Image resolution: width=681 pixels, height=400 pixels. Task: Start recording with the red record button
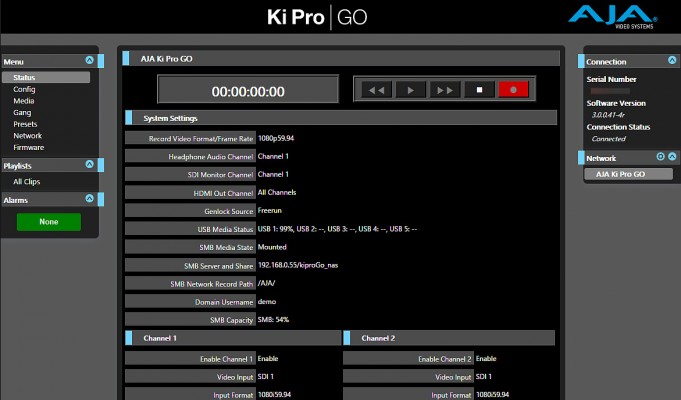513,90
